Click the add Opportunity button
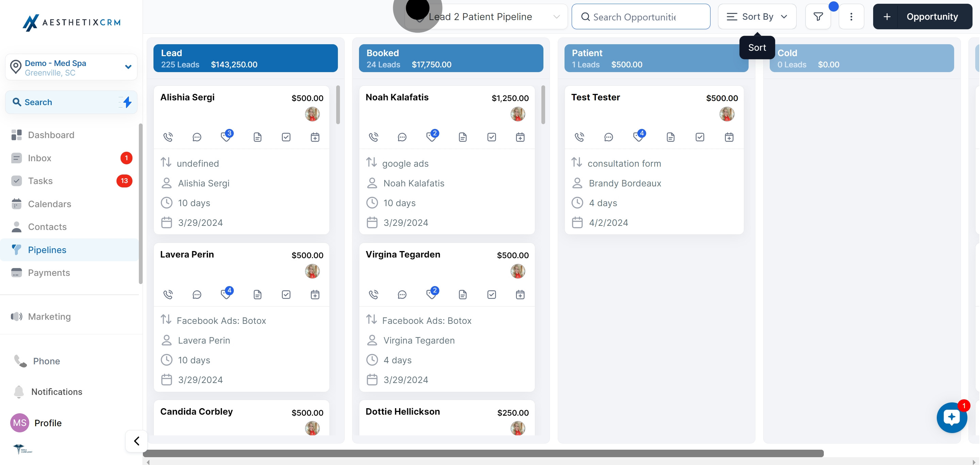980x465 pixels. coord(922,17)
